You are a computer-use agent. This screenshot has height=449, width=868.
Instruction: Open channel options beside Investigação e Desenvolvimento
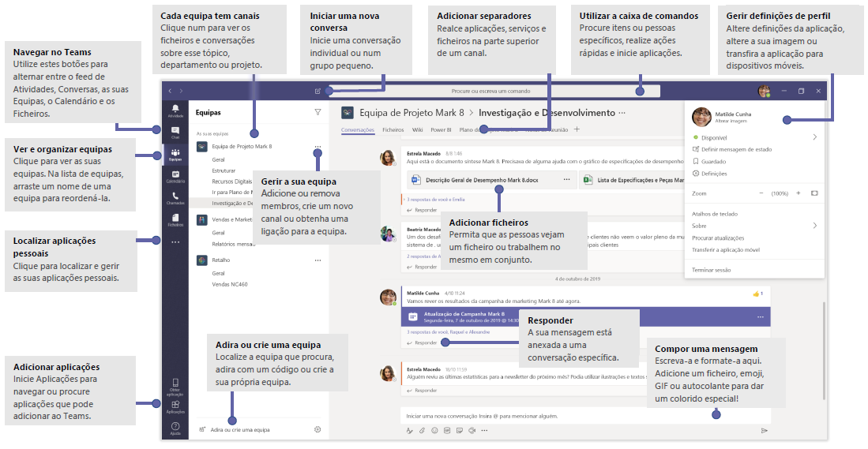pos(622,112)
